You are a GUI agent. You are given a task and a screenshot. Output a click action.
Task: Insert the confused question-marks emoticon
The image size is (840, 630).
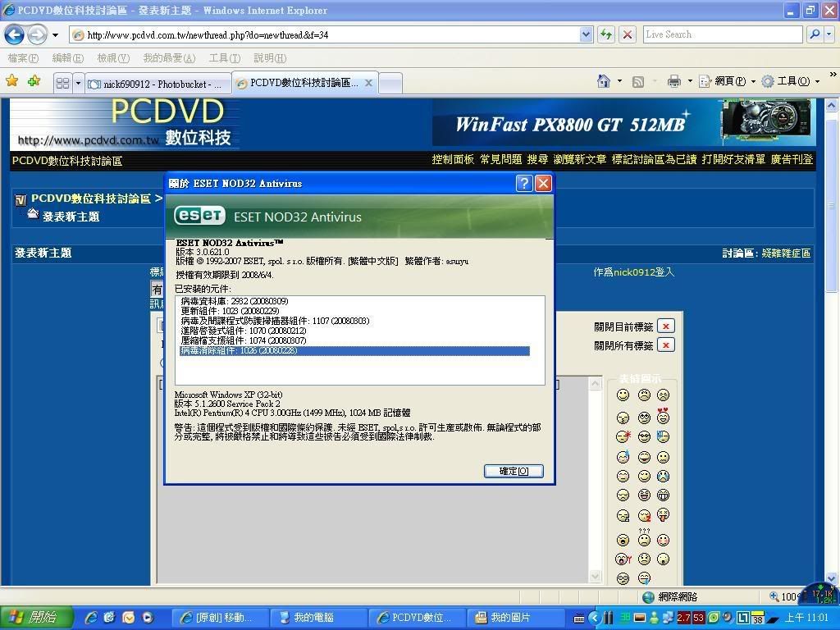click(x=644, y=539)
